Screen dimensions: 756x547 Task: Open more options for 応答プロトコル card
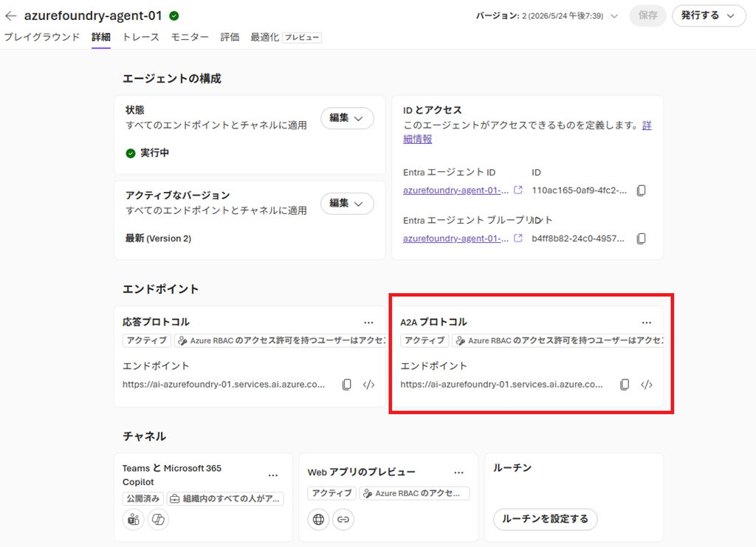369,323
